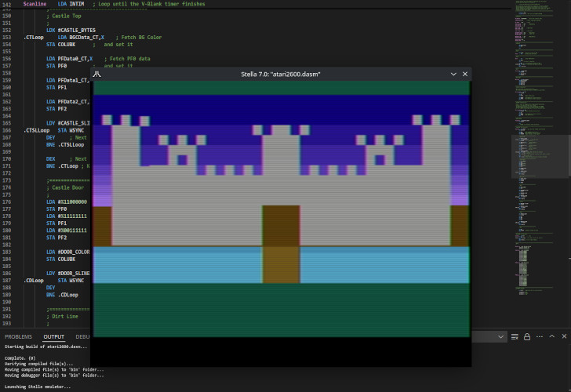
Task: Switch to the PROBLEMS tab
Action: 18,336
